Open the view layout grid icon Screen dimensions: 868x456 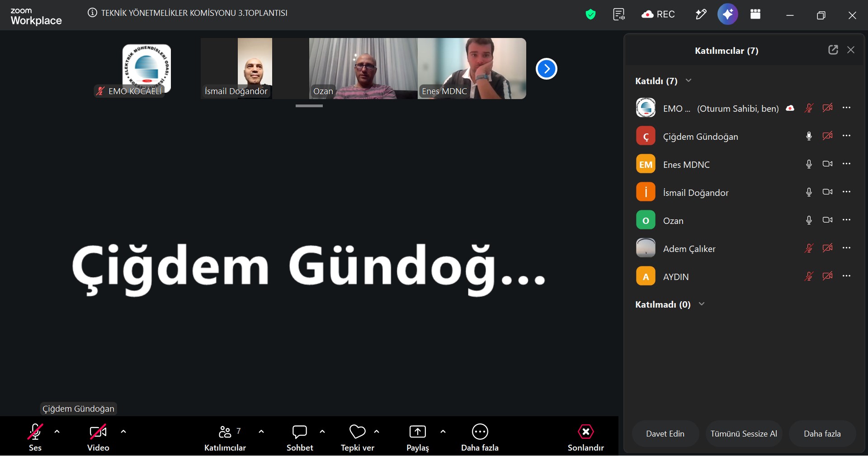755,14
